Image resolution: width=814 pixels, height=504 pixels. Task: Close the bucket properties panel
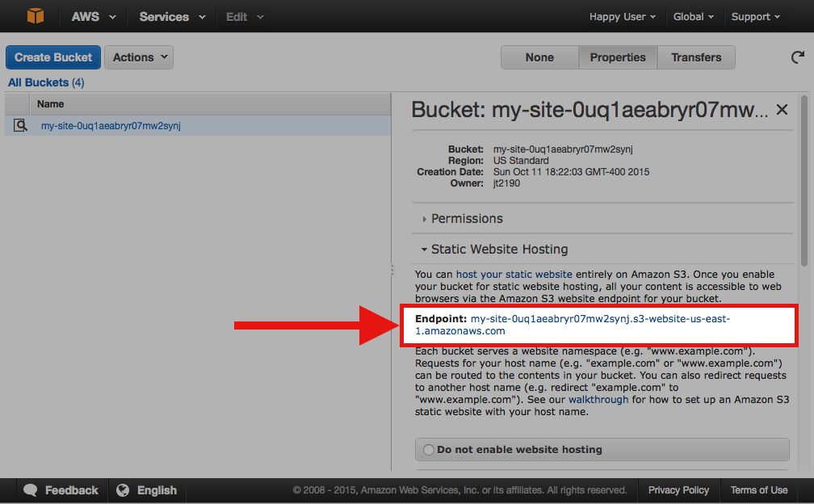click(782, 110)
